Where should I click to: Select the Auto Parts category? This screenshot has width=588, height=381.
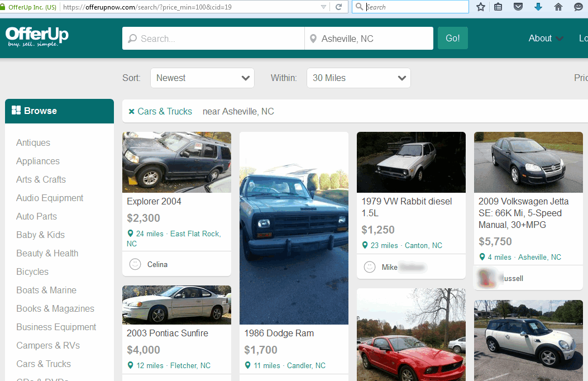point(36,216)
